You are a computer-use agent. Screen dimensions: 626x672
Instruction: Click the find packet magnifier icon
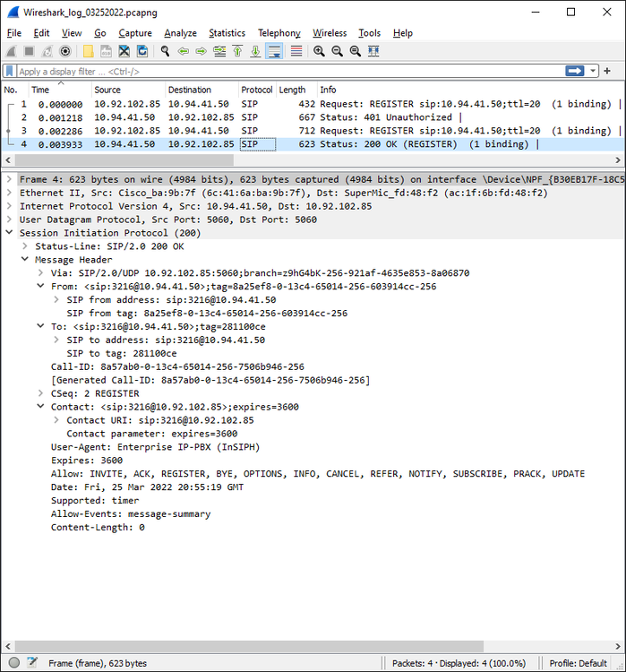click(165, 51)
